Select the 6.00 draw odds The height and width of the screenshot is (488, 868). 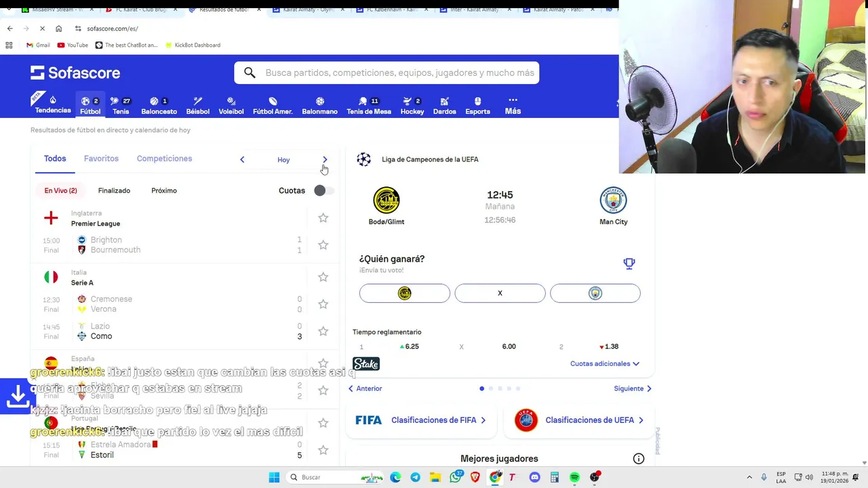[509, 346]
